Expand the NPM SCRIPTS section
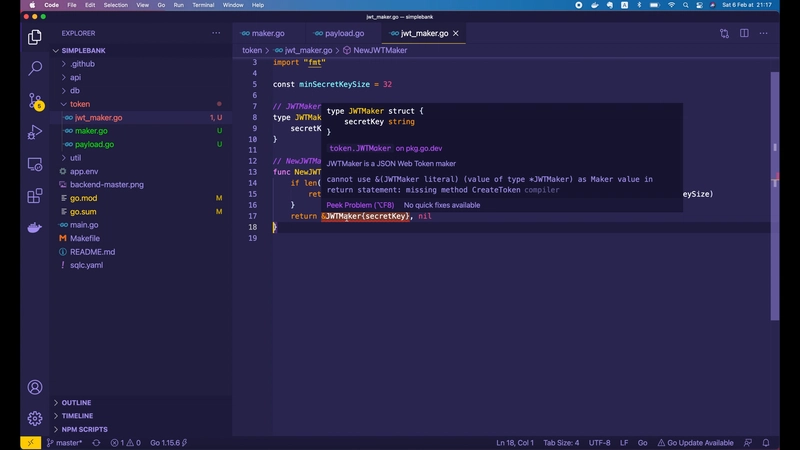The height and width of the screenshot is (450, 800). [x=84, y=429]
